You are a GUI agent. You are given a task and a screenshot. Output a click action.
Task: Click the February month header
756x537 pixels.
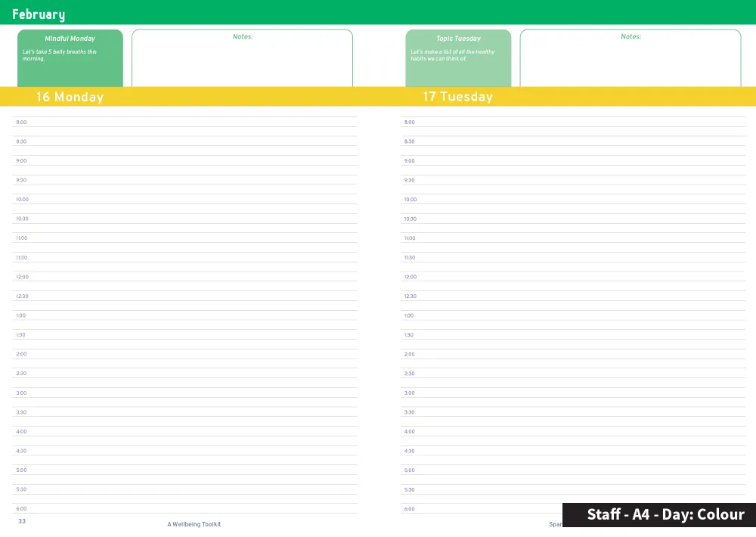(39, 14)
